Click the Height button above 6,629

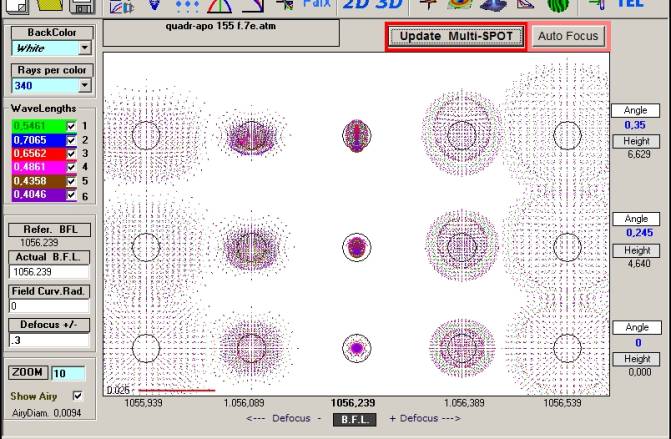[636, 141]
